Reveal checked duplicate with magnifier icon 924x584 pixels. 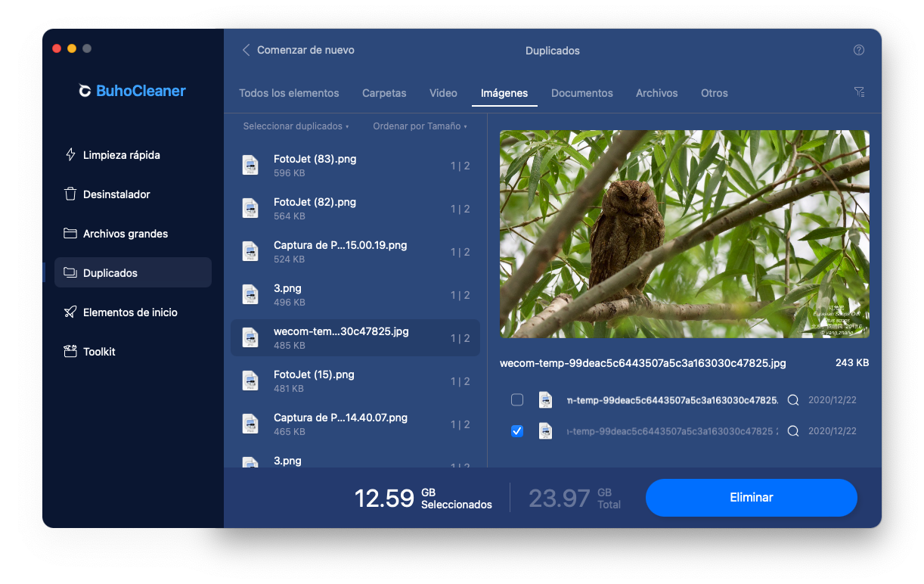click(x=793, y=430)
